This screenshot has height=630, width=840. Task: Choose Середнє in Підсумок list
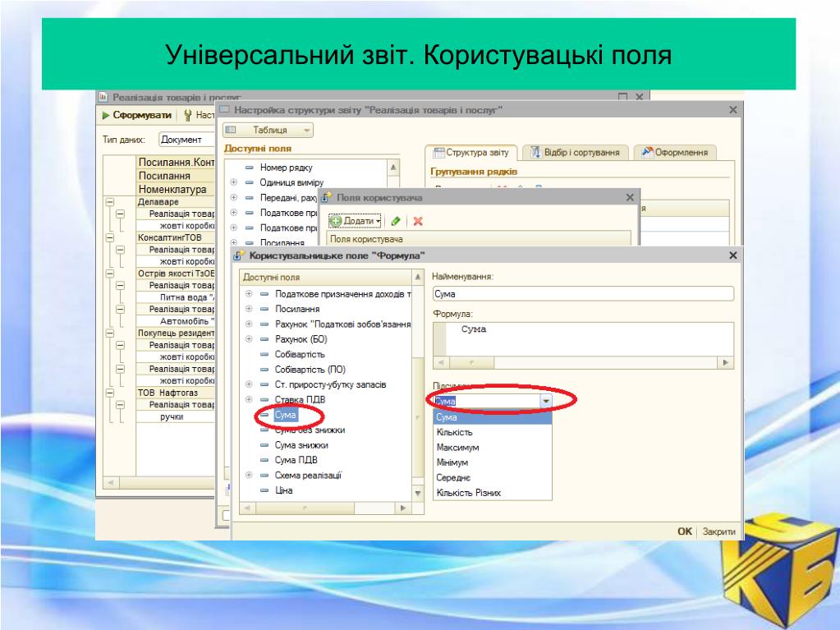click(x=493, y=478)
